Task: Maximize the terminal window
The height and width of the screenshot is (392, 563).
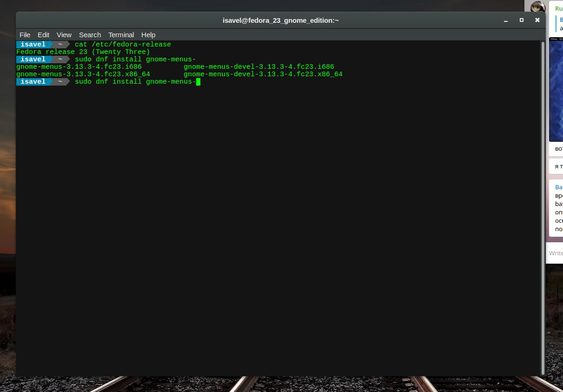Action: [x=522, y=20]
